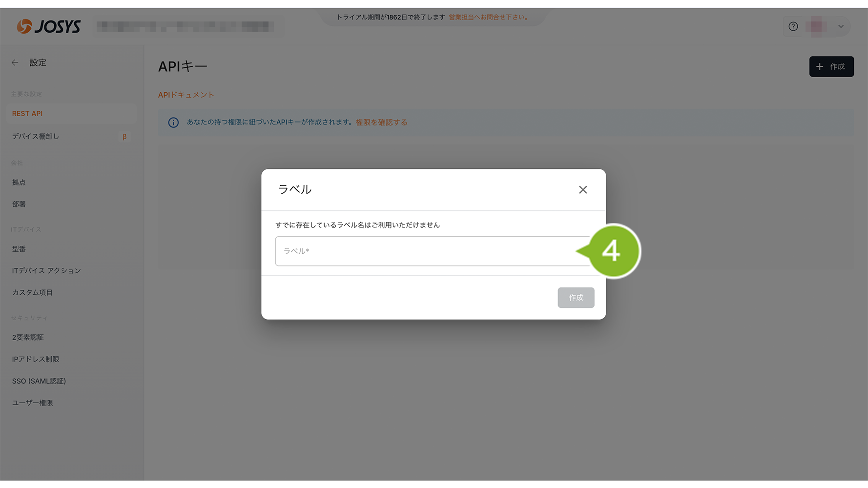868x488 pixels.
Task: Open the APIドキュメント link
Action: coord(186,95)
